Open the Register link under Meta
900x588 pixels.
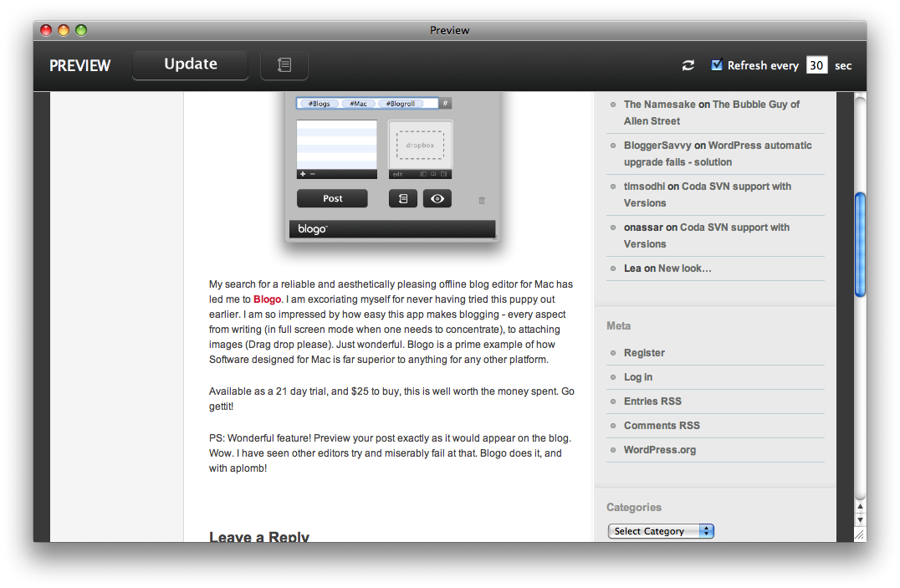[644, 353]
